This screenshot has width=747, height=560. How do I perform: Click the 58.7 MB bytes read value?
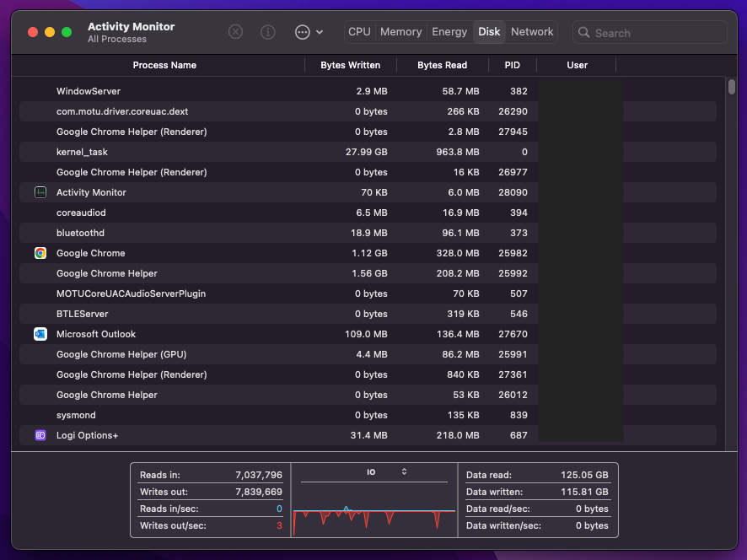pos(460,92)
